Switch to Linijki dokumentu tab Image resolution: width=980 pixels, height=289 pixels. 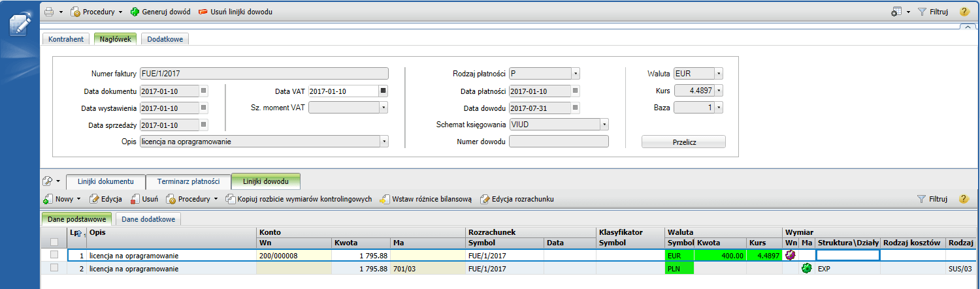pos(105,181)
